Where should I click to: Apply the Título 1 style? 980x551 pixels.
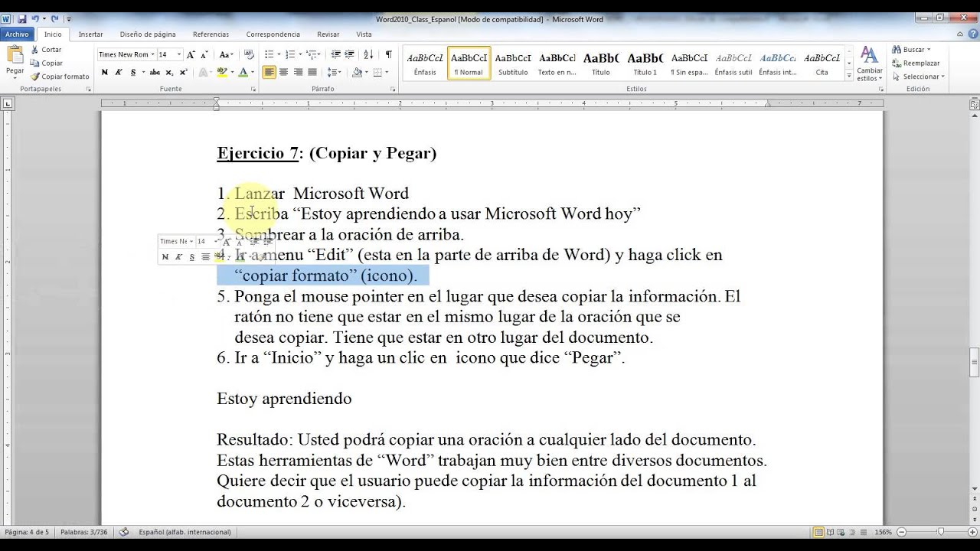(x=645, y=64)
